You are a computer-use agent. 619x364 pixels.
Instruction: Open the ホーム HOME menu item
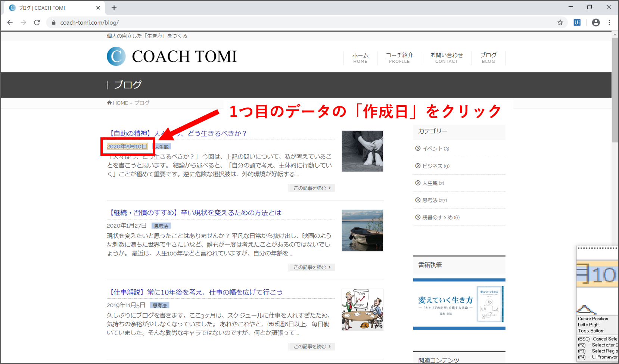click(360, 58)
